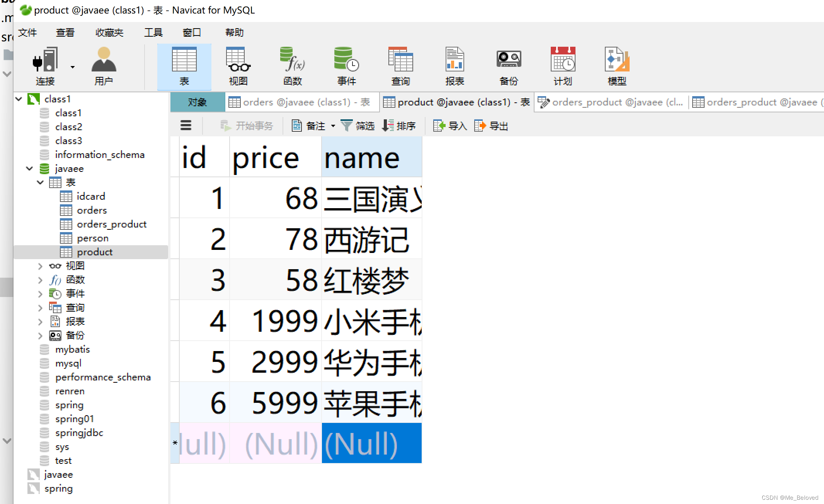Viewport: 824px width, 504px height.
Task: Open the 用户 (User) management icon
Action: (103, 66)
